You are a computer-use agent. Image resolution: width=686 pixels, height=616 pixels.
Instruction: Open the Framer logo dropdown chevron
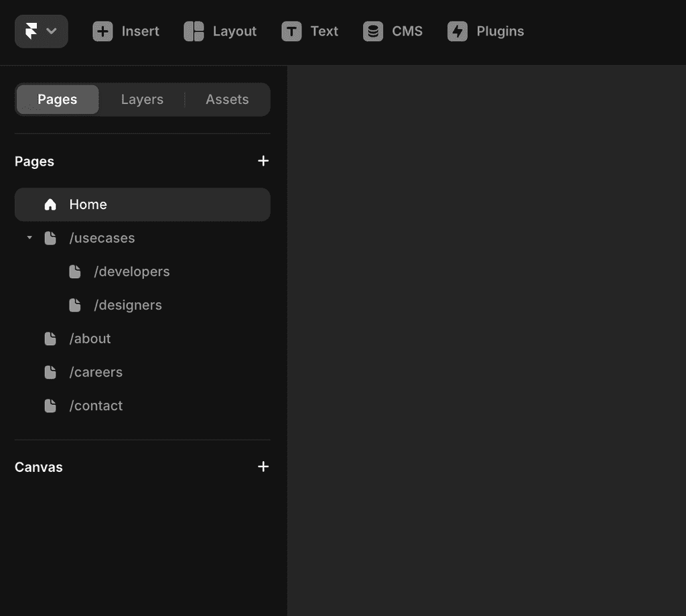click(50, 31)
